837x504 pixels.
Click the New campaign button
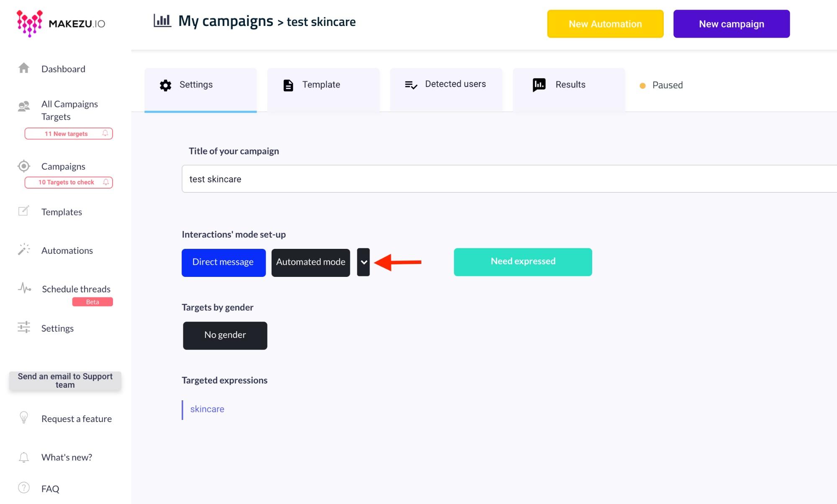tap(732, 24)
